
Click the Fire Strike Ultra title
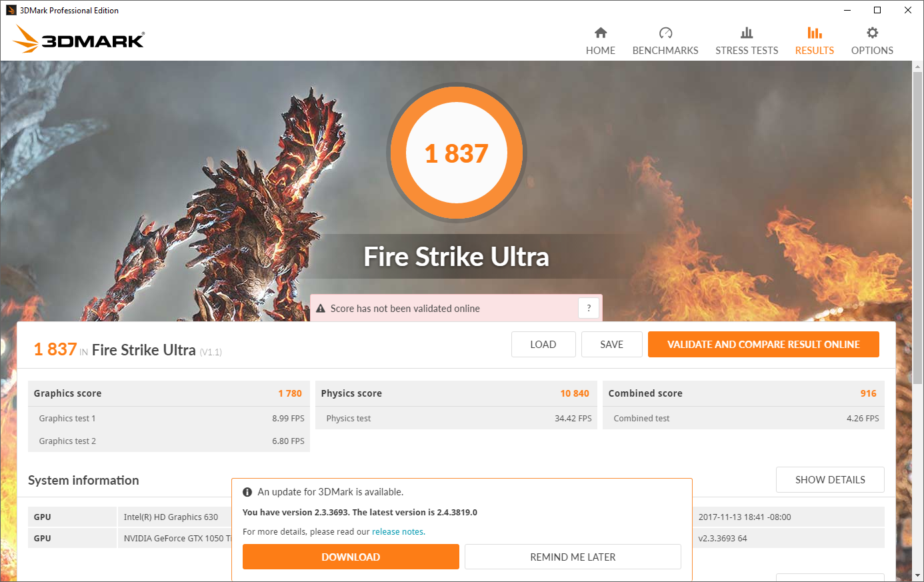click(x=457, y=257)
